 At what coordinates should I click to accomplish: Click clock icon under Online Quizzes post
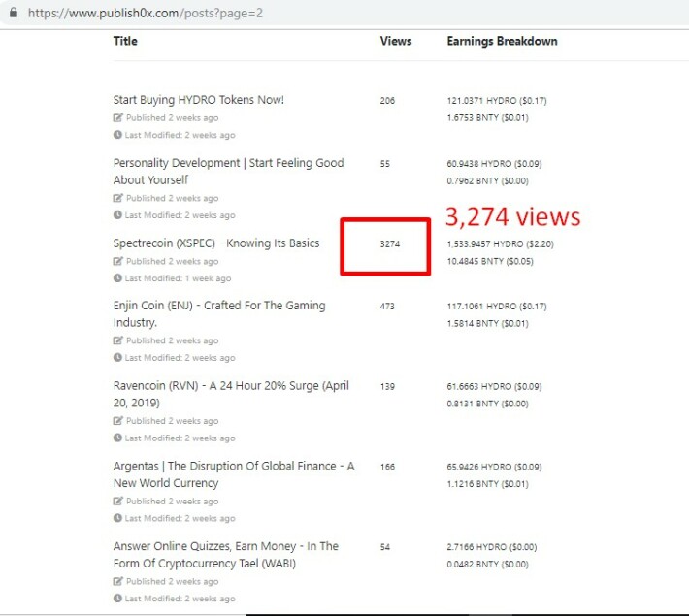click(x=117, y=598)
